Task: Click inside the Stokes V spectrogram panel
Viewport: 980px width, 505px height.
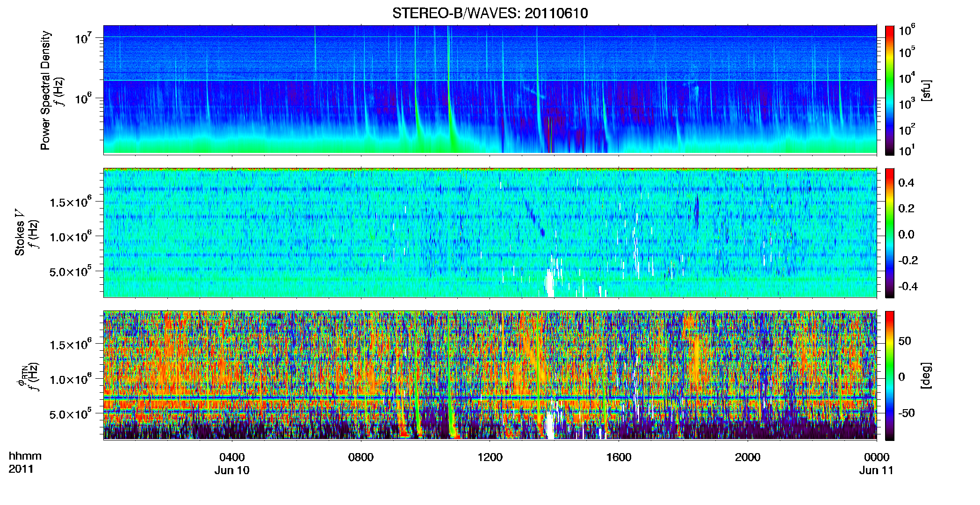Action: (490, 232)
